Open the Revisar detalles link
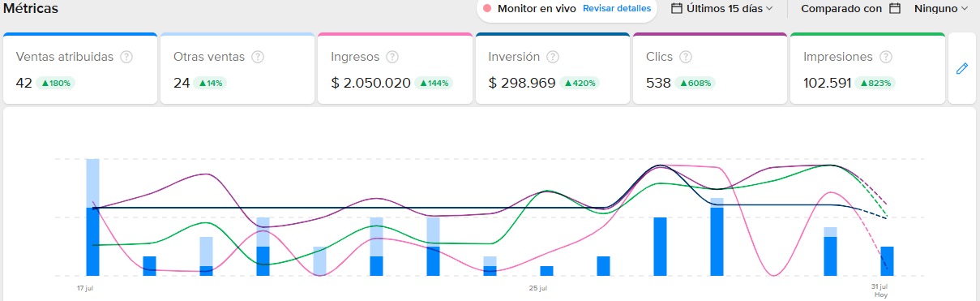Viewport: 980px width, 301px height. (617, 8)
